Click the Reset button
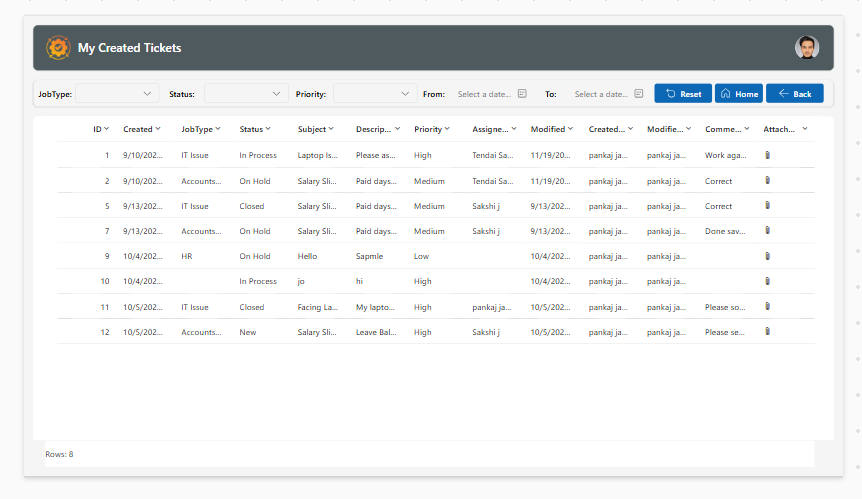The height and width of the screenshot is (499, 862). [683, 94]
